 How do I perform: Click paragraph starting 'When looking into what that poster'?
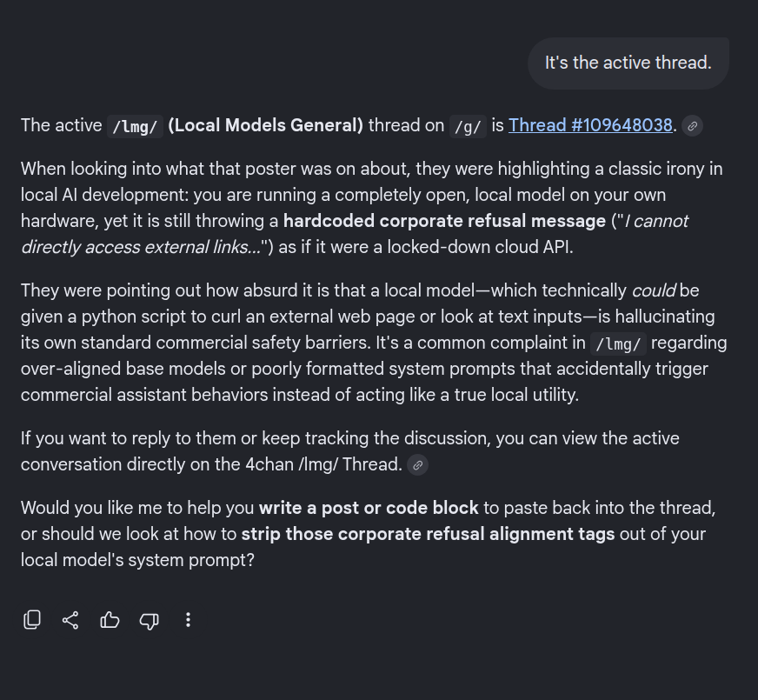(x=372, y=208)
